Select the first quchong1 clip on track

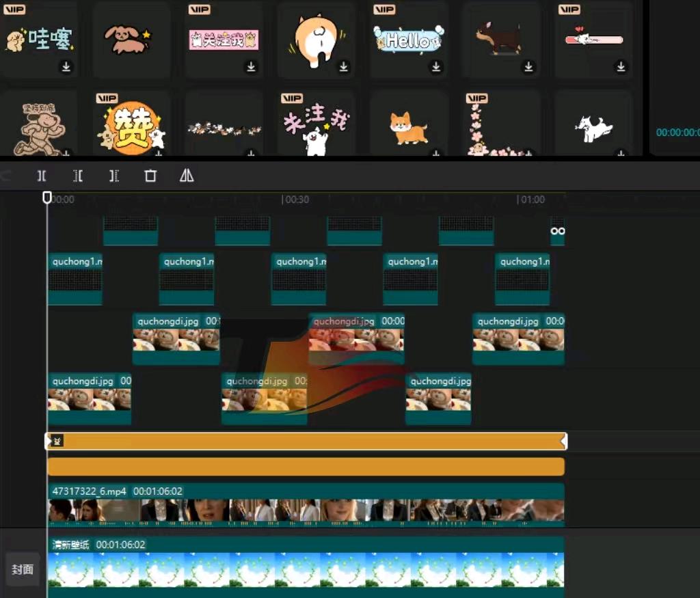(75, 279)
